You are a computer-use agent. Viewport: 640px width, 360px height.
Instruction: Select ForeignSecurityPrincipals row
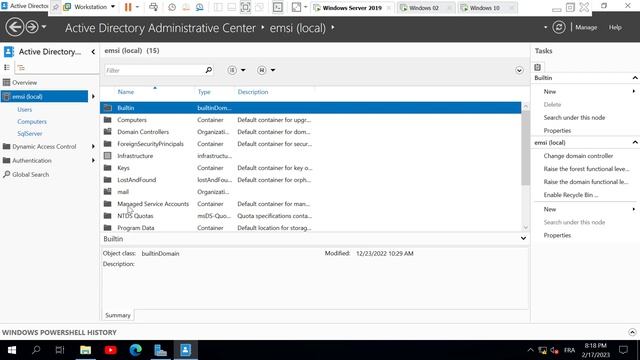pos(311,144)
